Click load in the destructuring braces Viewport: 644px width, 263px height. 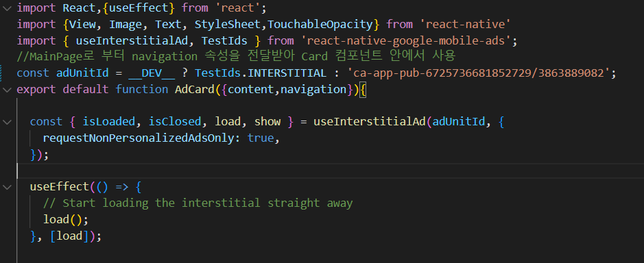click(228, 122)
